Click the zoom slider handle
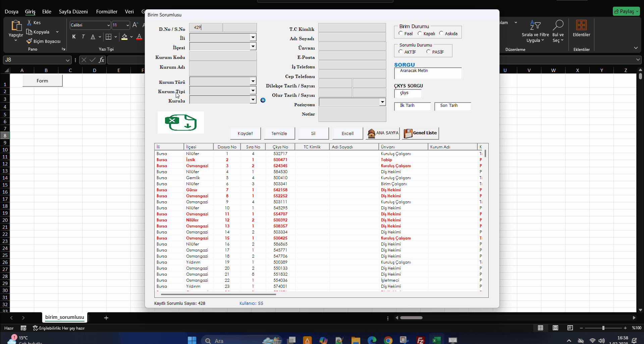 click(x=603, y=328)
